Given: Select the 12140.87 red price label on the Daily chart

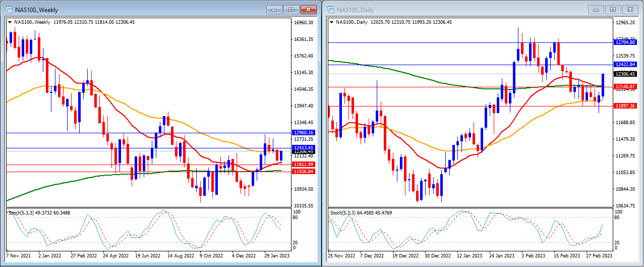Looking at the screenshot, I should [625, 87].
